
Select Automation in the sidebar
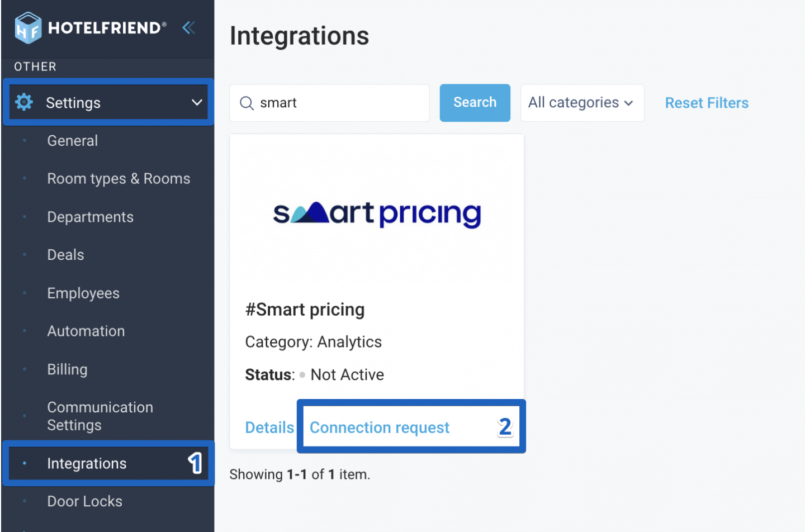coord(86,331)
